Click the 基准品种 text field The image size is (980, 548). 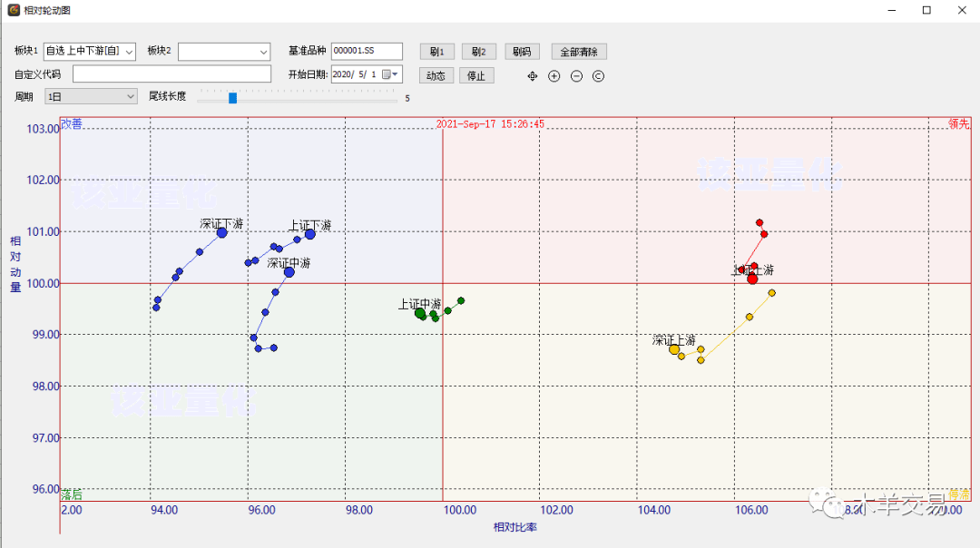pos(367,51)
